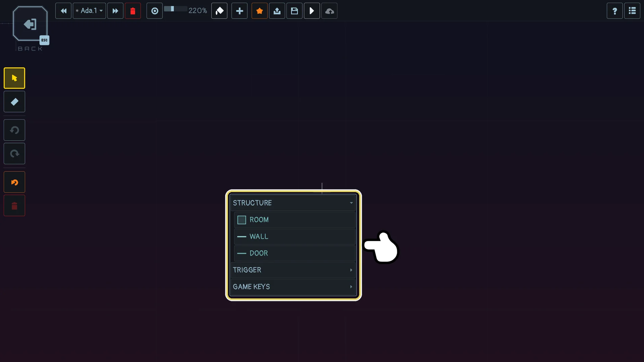Go to previous level with rewind arrows
This screenshot has width=644, height=362.
coord(63,11)
